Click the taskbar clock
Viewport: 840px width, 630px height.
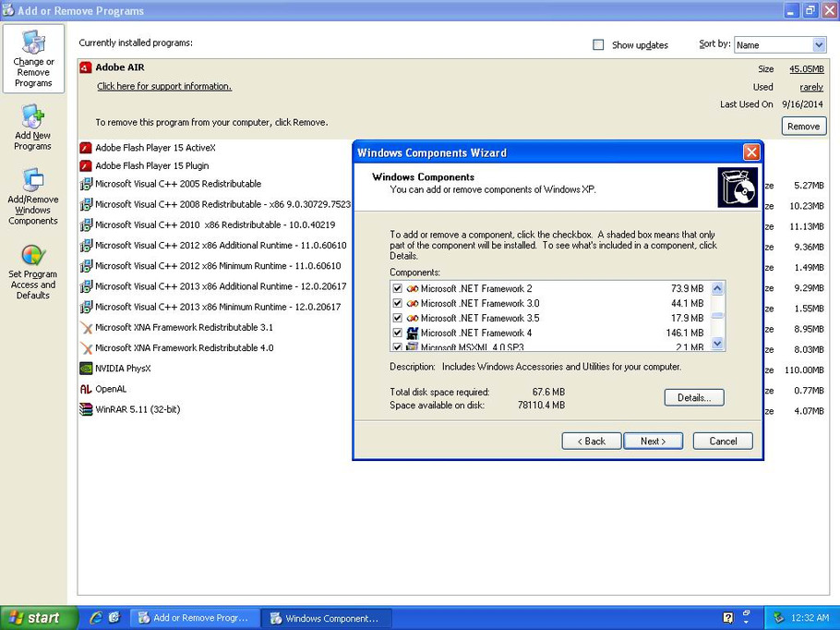pos(810,618)
